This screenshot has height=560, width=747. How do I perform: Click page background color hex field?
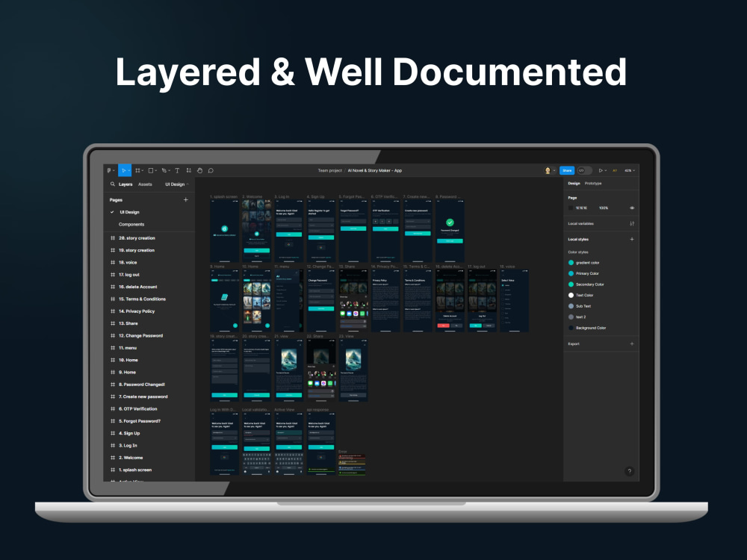581,208
